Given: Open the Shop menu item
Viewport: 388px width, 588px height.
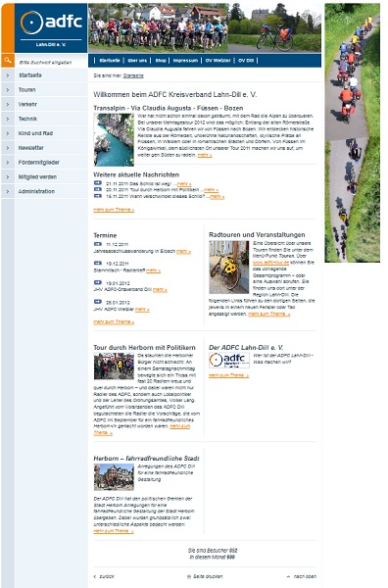Looking at the screenshot, I should [x=161, y=61].
